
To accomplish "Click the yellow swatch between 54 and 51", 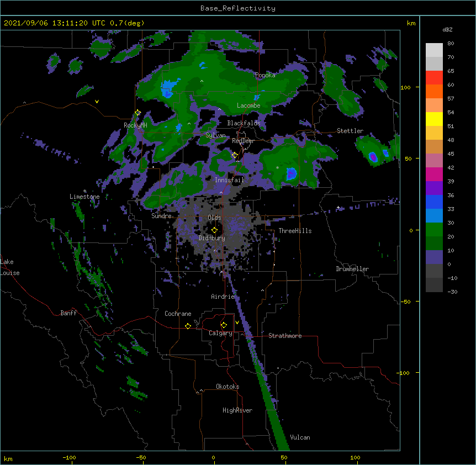I will pyautogui.click(x=434, y=119).
